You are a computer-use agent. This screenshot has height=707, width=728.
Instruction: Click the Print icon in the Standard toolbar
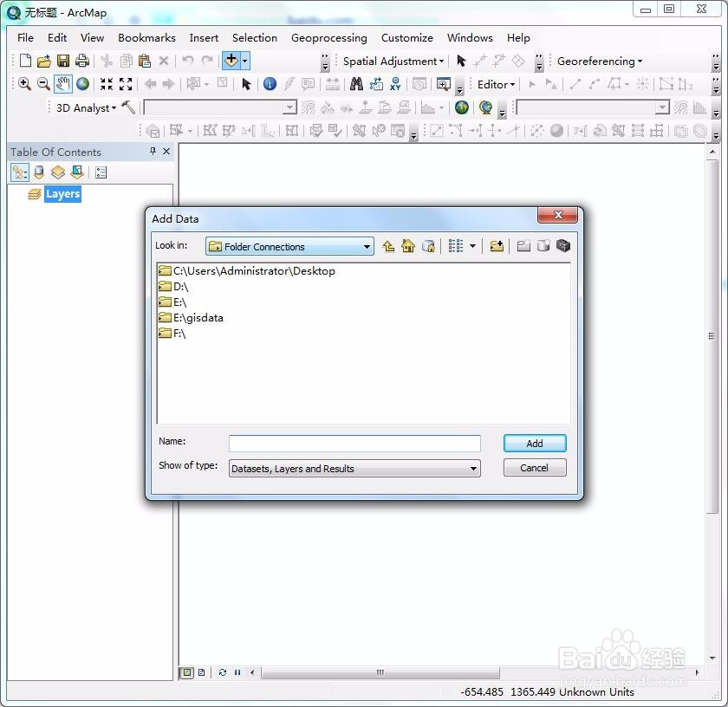pos(82,61)
